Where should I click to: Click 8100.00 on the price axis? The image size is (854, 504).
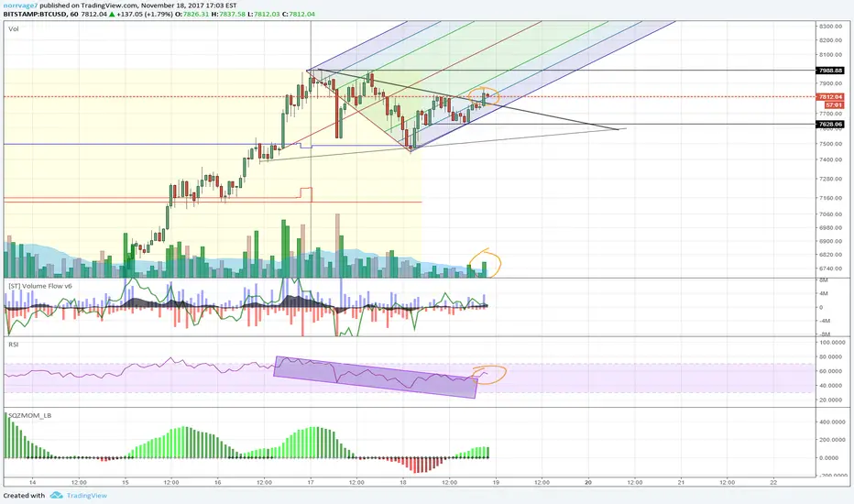click(x=830, y=54)
